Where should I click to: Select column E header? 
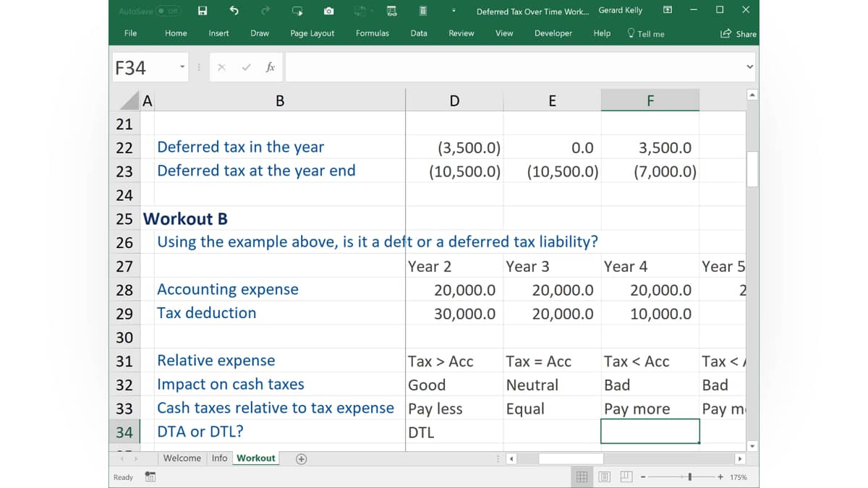click(x=552, y=101)
